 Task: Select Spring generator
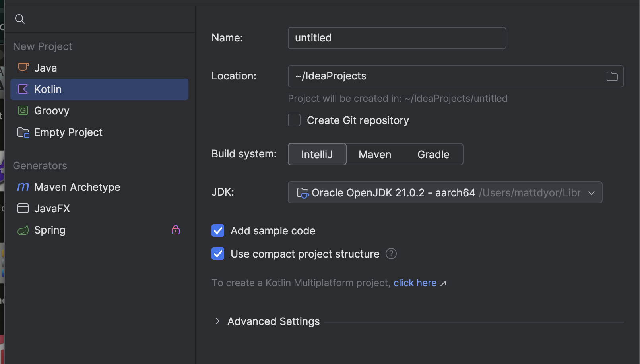pyautogui.click(x=99, y=230)
